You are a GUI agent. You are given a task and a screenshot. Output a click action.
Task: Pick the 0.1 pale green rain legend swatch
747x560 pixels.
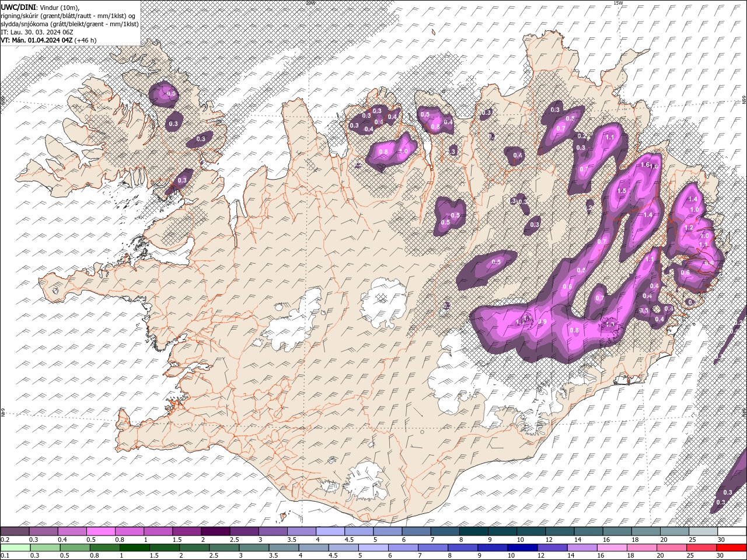pyautogui.click(x=15, y=548)
